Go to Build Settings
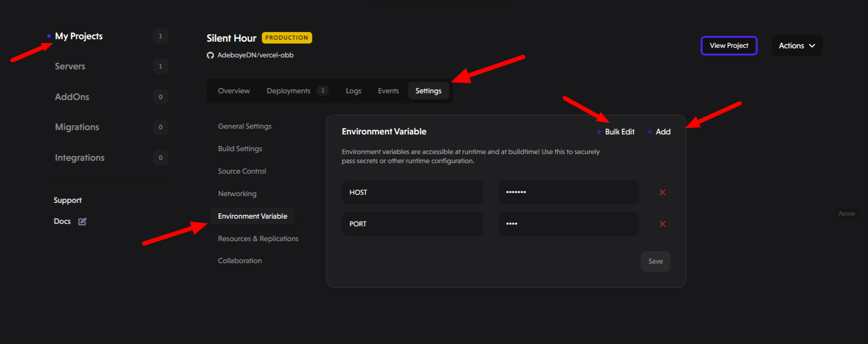868x344 pixels. (x=240, y=149)
